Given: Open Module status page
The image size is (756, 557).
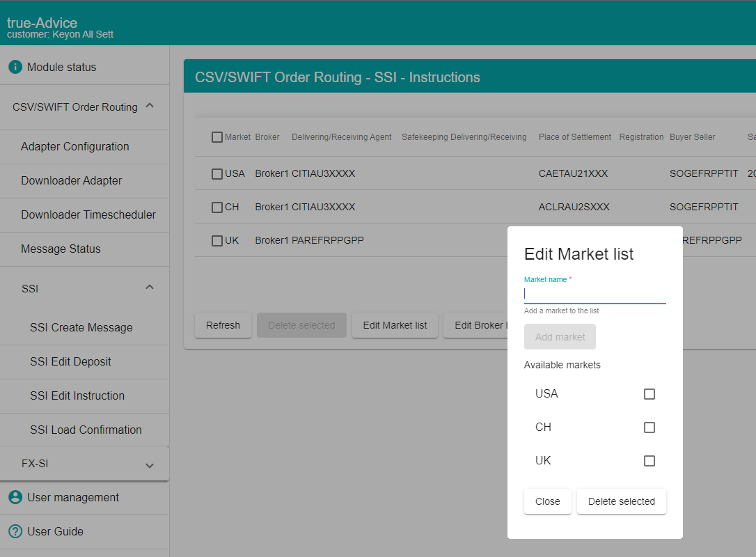Looking at the screenshot, I should [x=84, y=67].
